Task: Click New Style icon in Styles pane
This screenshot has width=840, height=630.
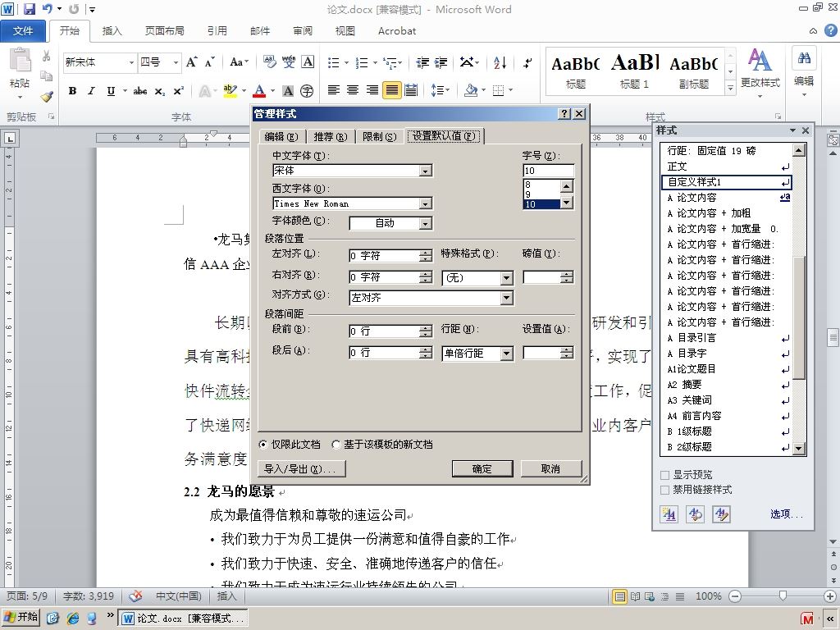Action: 669,514
